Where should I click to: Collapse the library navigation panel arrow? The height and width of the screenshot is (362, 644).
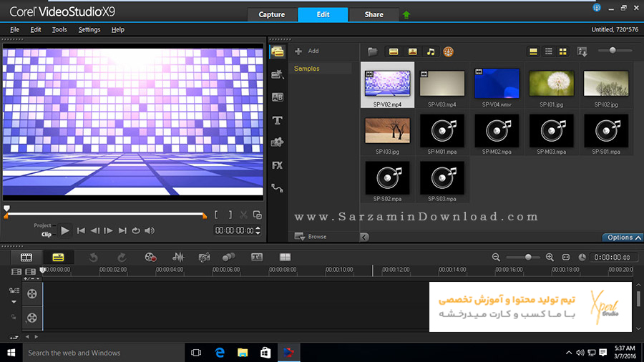[364, 237]
